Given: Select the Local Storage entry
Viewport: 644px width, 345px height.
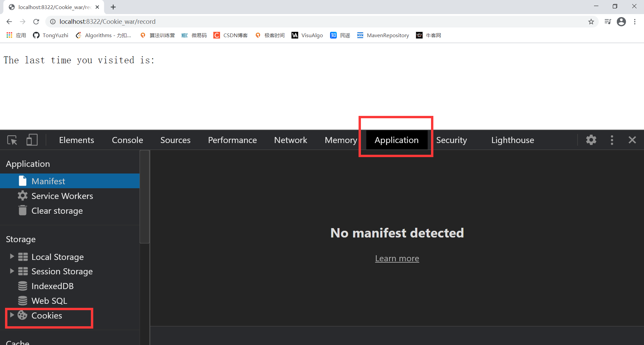Looking at the screenshot, I should (57, 257).
